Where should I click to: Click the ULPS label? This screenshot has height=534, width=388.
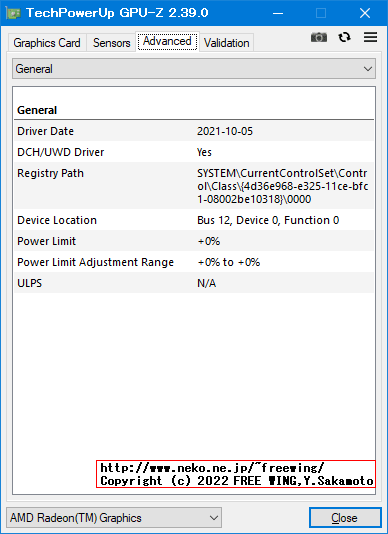pyautogui.click(x=30, y=283)
